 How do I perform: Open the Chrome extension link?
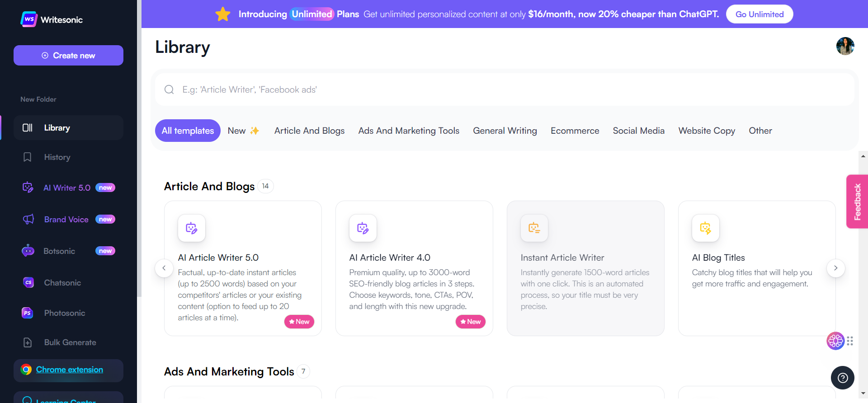[x=70, y=370]
